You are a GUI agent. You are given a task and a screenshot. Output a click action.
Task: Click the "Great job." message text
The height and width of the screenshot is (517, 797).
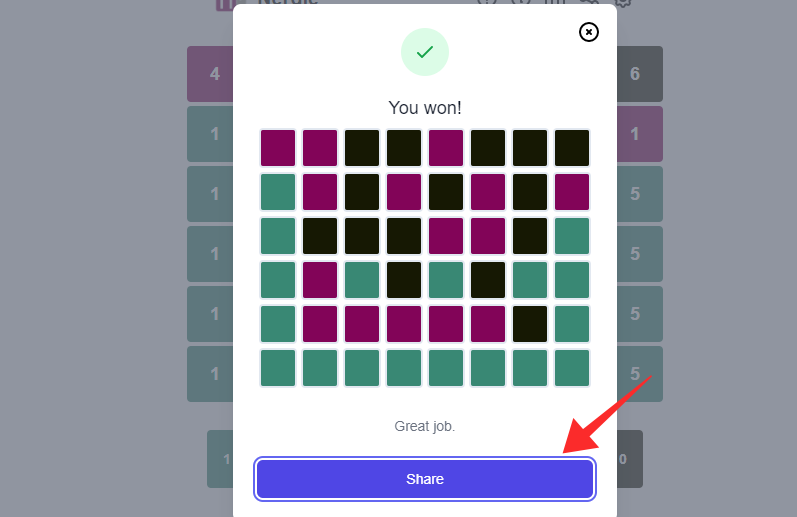pyautogui.click(x=425, y=426)
